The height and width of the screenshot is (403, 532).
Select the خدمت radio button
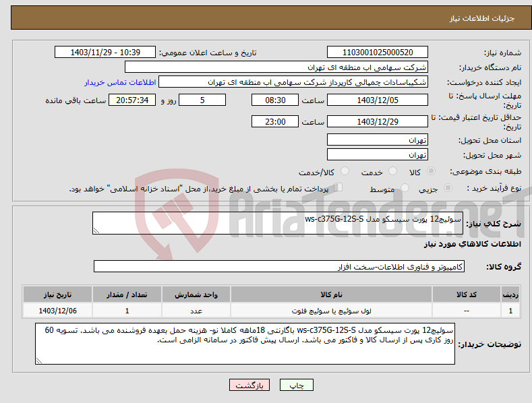pyautogui.click(x=392, y=171)
